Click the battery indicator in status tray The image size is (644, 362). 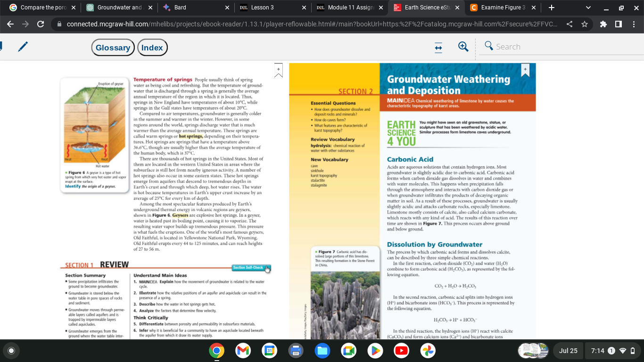pos(632,351)
